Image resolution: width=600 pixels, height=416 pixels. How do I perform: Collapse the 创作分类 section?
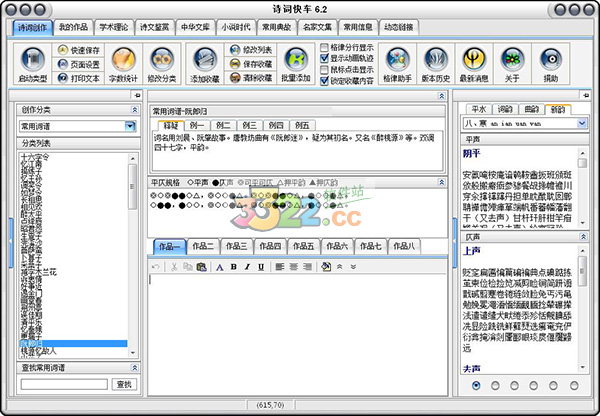(135, 110)
